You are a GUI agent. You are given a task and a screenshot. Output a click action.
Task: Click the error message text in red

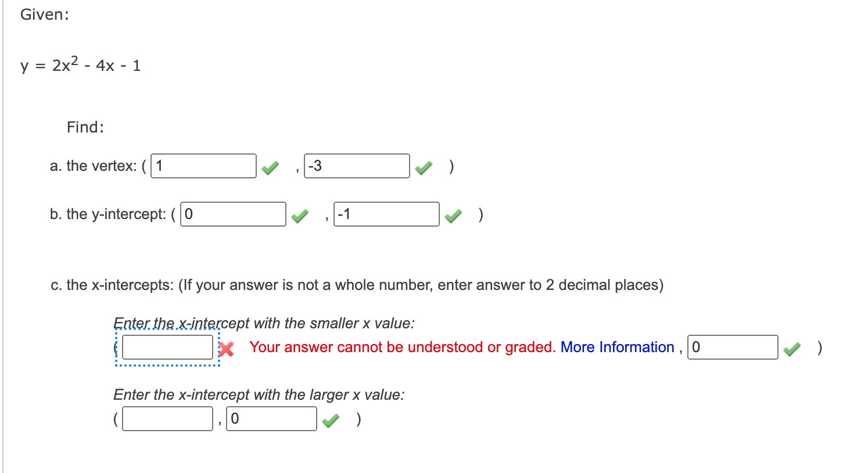click(400, 347)
